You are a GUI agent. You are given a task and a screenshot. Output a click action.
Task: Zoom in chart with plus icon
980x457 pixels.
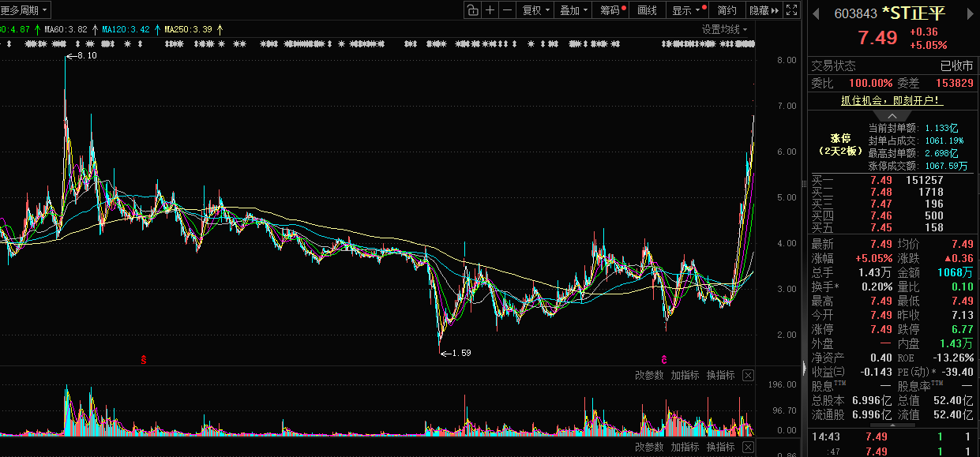pyautogui.click(x=490, y=10)
